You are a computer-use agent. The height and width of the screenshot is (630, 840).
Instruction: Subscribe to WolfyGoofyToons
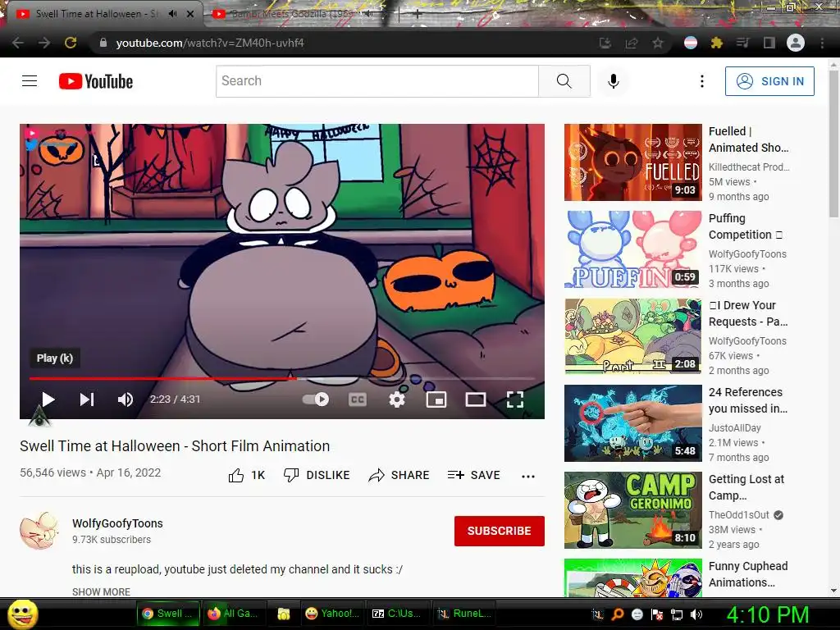click(x=500, y=531)
